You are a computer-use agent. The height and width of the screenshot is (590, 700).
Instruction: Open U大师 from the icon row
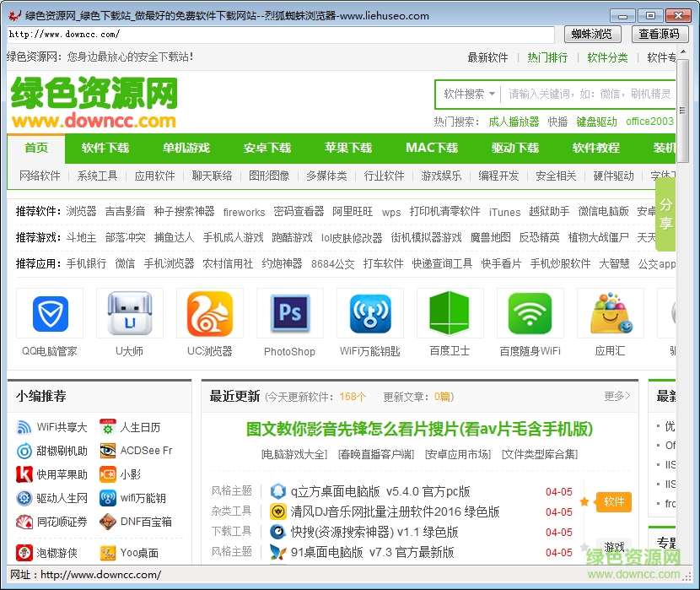(129, 313)
